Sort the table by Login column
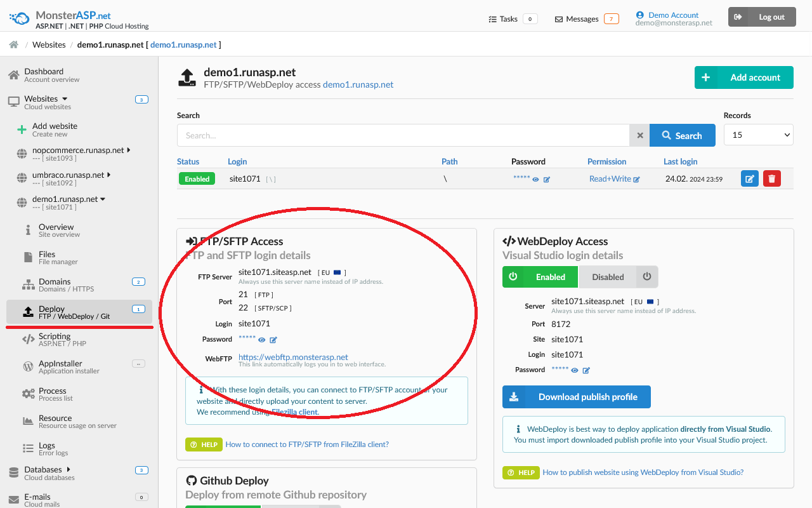Screen dimensions: 812x508 [x=237, y=162]
